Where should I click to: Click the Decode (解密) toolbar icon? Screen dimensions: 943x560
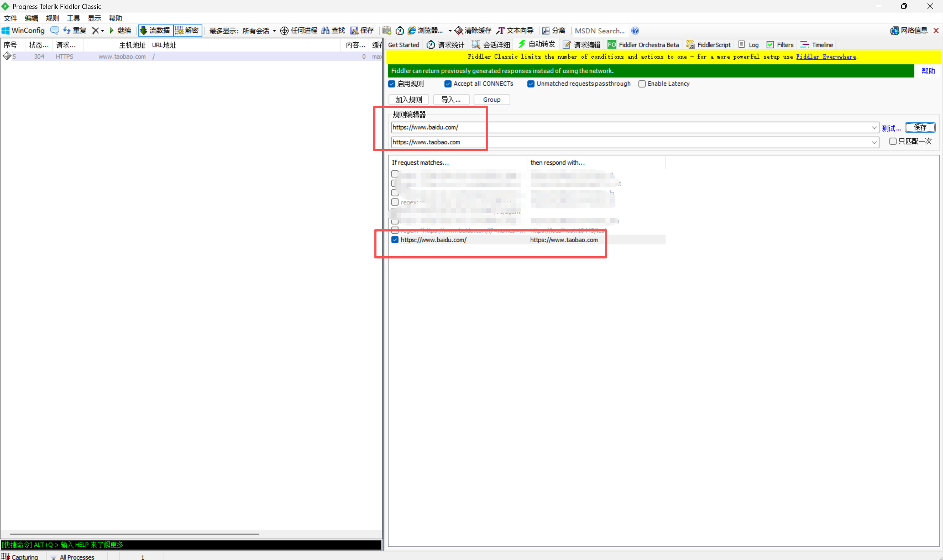tap(179, 30)
